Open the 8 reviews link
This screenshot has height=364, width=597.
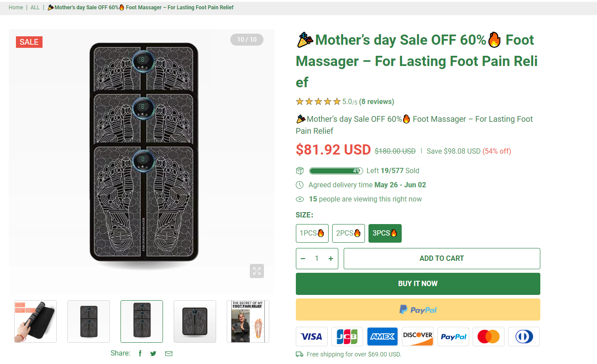pos(376,102)
